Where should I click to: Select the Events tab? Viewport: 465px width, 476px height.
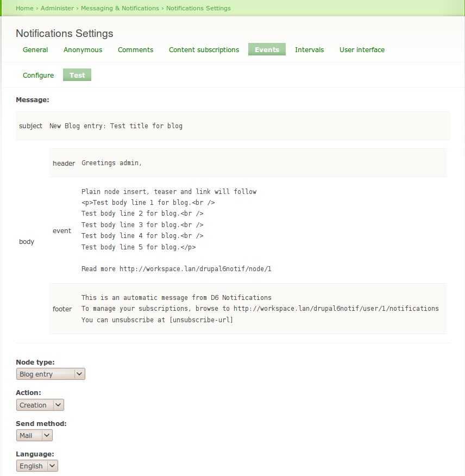coord(267,49)
